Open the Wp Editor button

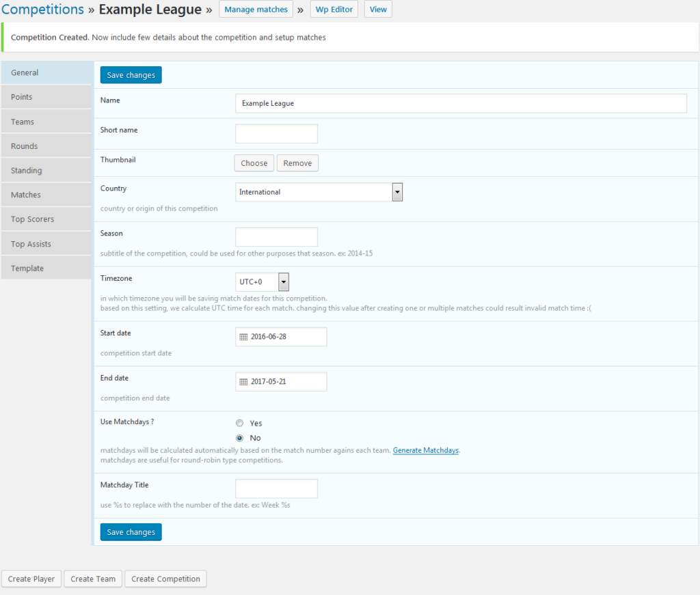point(334,10)
